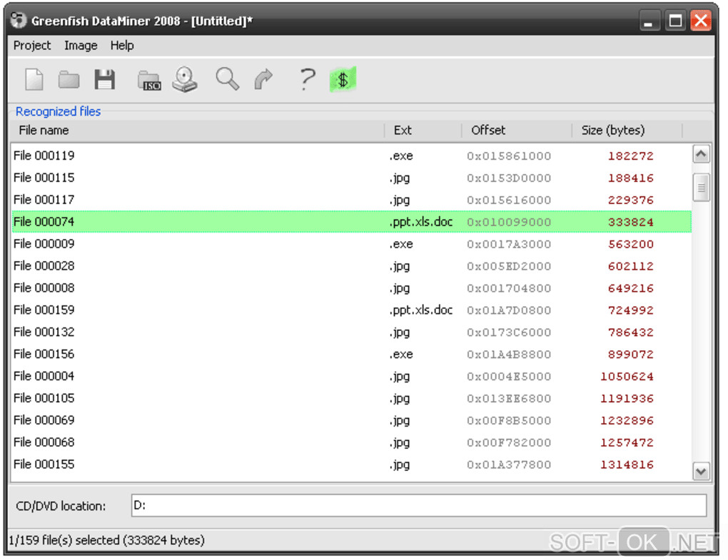Click the application icon in title bar
The image size is (728, 560).
tap(19, 21)
